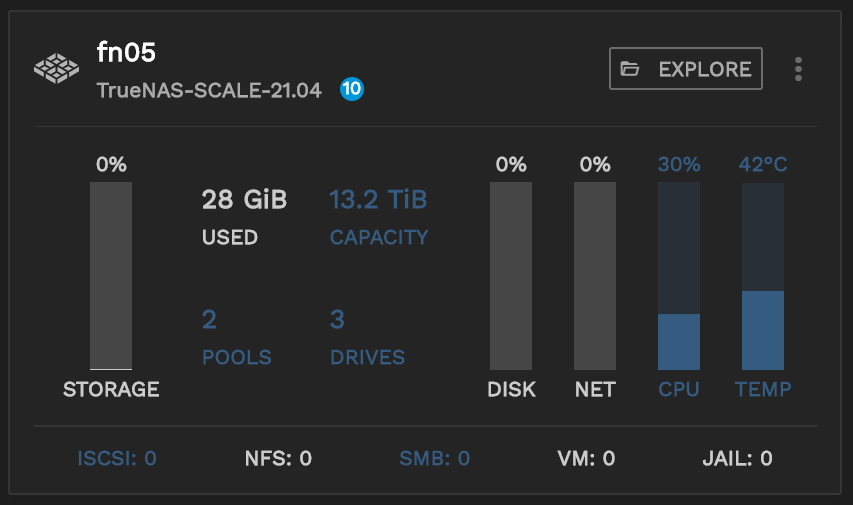The image size is (853, 505).
Task: Click the EXPLORE button
Action: click(x=686, y=69)
